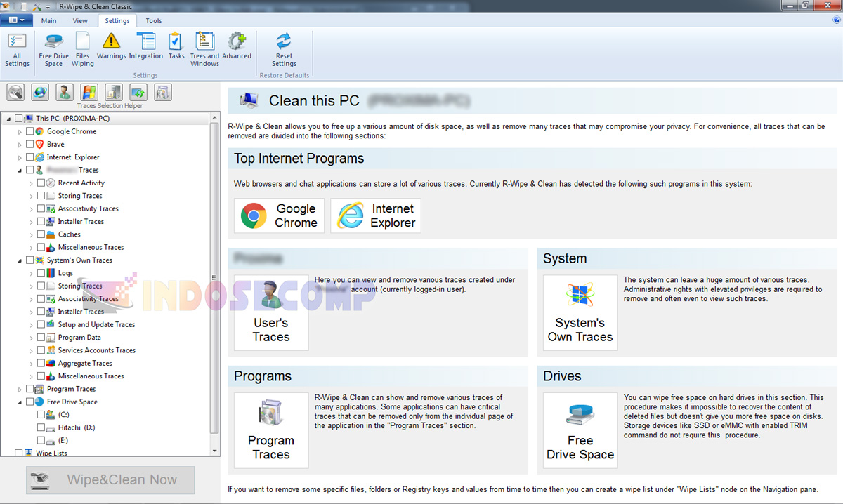The image size is (843, 504).
Task: Select Installer Traces under System's Own Traces
Action: (81, 312)
